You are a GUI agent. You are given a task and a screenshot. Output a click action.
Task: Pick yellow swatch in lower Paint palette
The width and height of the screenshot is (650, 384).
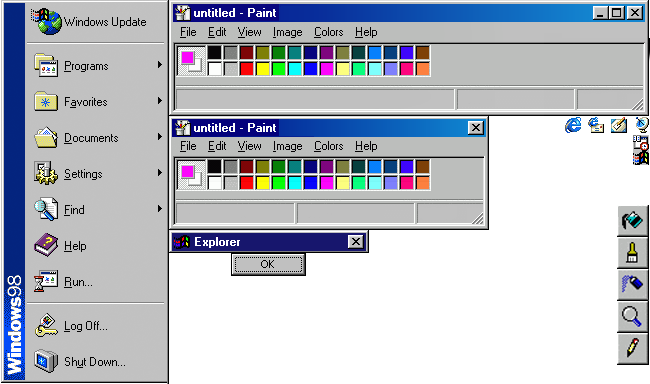click(263, 182)
